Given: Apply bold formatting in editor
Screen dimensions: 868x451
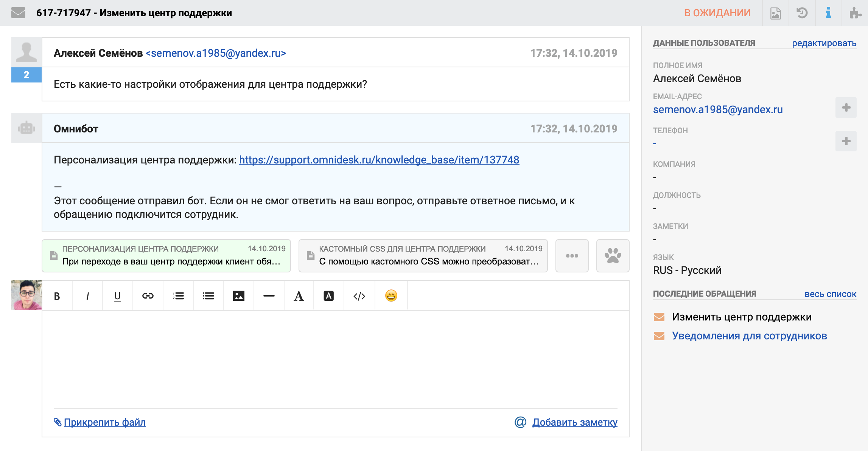Looking at the screenshot, I should pyautogui.click(x=57, y=296).
